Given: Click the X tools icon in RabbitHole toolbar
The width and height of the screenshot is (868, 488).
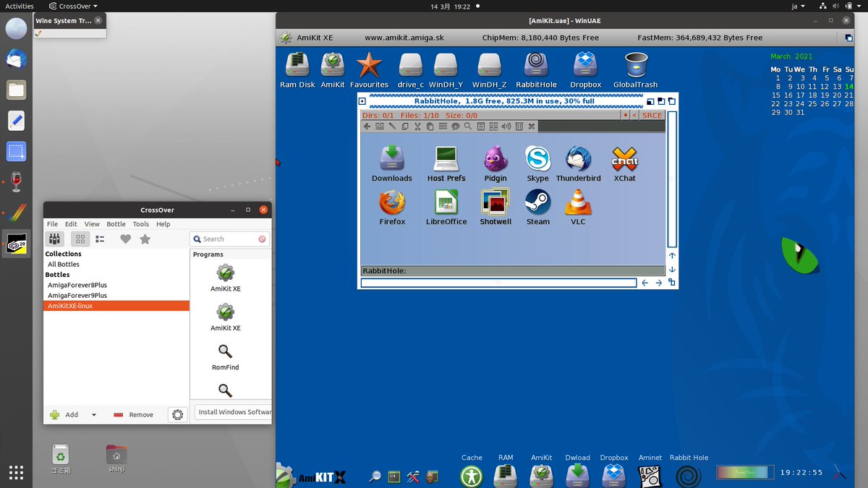Looking at the screenshot, I should [x=531, y=127].
